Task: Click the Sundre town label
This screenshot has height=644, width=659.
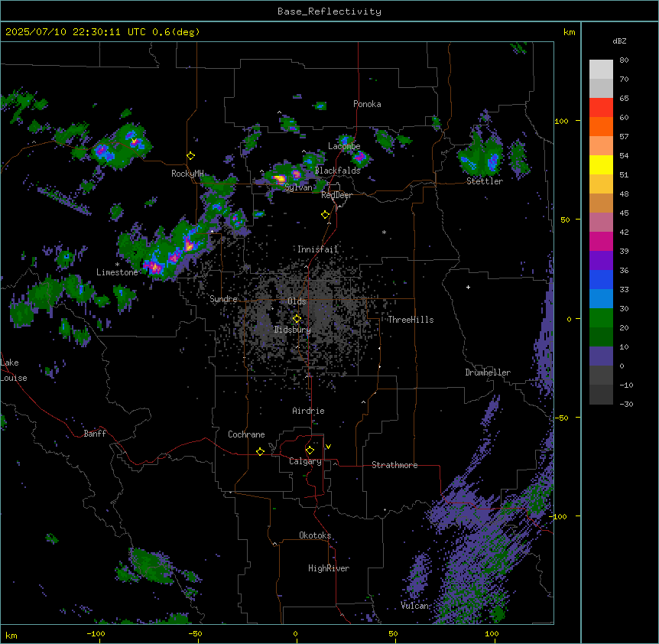Action: [x=223, y=299]
